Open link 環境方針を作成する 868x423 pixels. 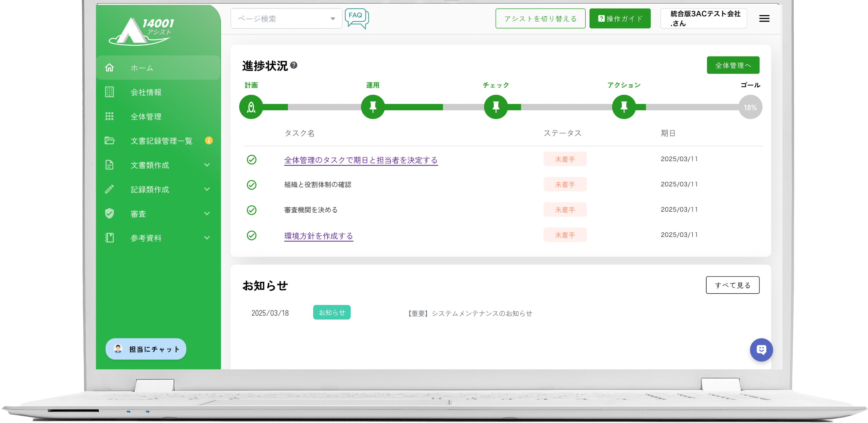click(319, 236)
